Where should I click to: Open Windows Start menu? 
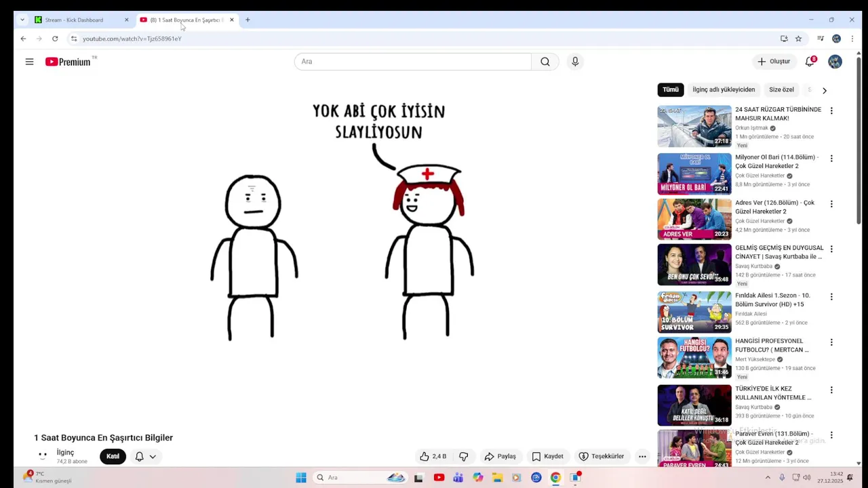pos(301,477)
